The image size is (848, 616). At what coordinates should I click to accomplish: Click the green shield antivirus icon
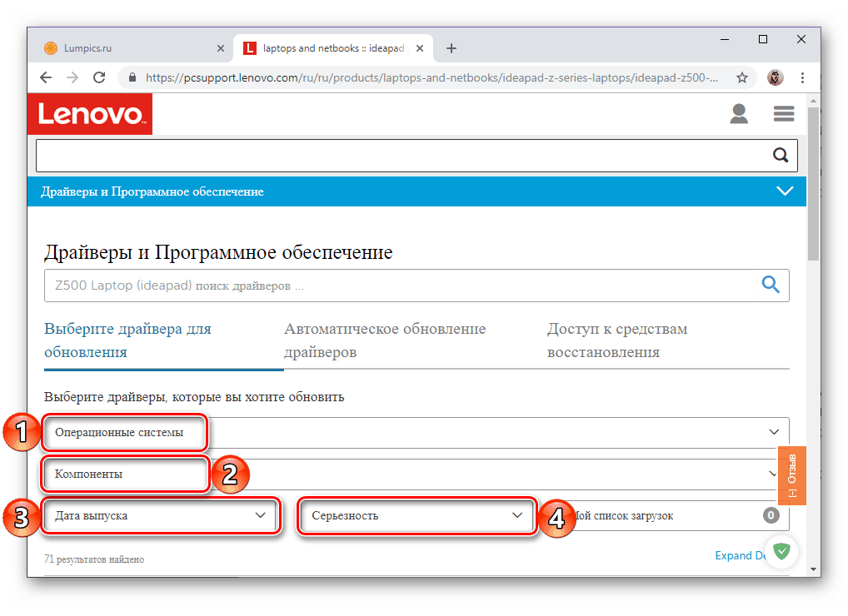781,551
